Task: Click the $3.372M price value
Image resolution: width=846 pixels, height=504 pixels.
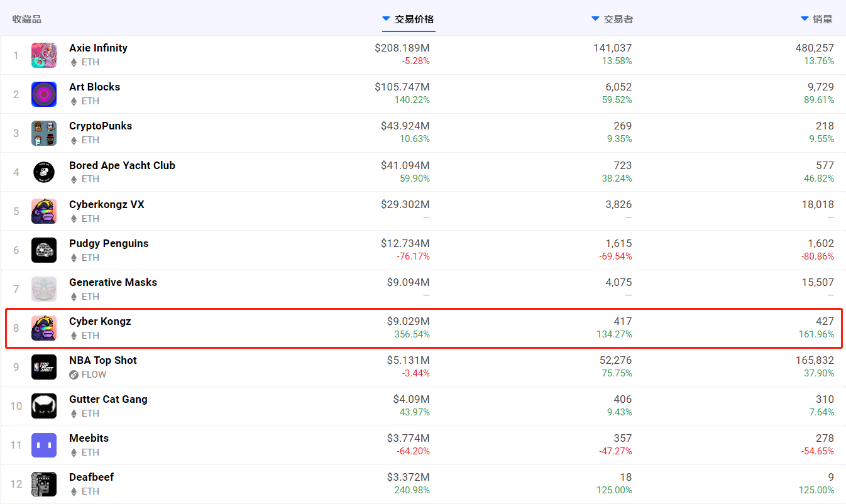Action: coord(409,477)
